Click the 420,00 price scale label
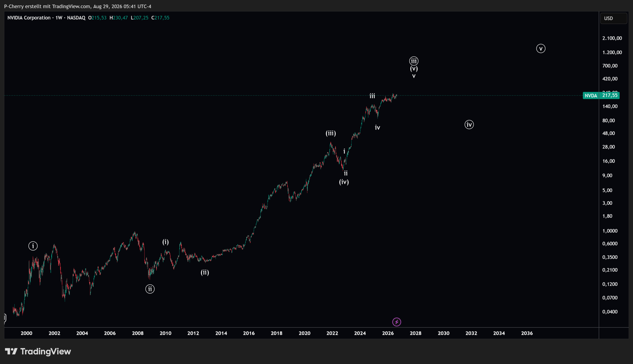Screen dimensions: 633x364 coord(610,79)
